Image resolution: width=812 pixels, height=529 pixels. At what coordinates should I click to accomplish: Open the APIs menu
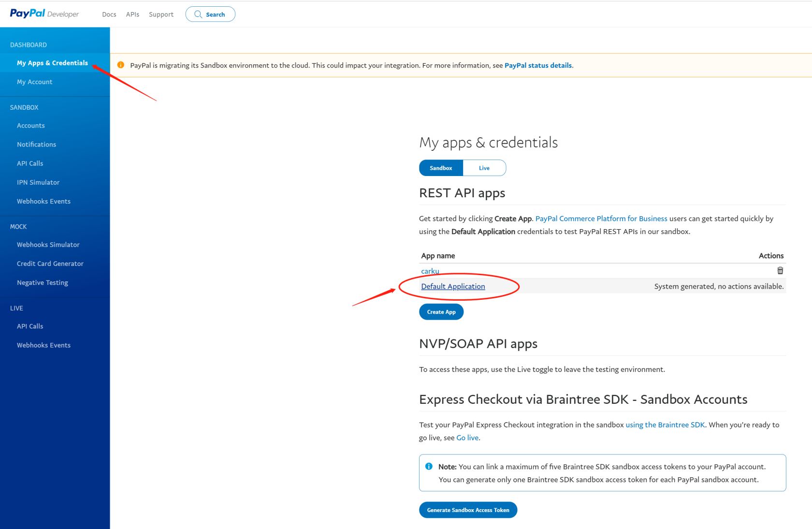pos(132,15)
